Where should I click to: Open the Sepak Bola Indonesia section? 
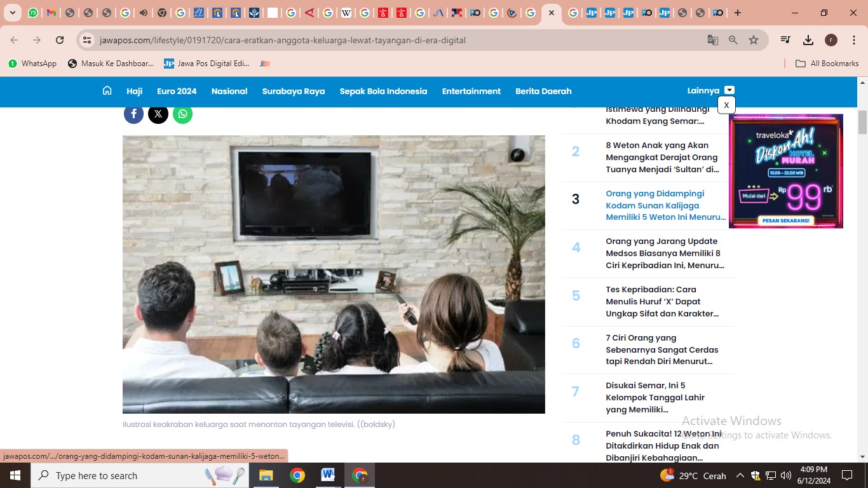(383, 91)
